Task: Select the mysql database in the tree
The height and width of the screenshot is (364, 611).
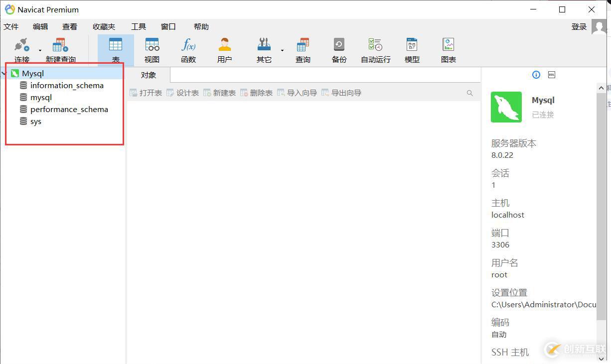Action: click(x=41, y=98)
